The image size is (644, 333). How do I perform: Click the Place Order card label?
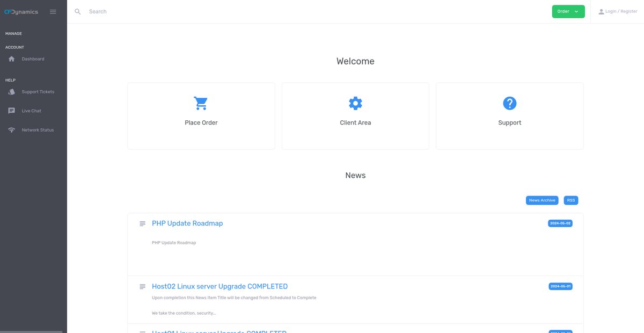click(201, 123)
